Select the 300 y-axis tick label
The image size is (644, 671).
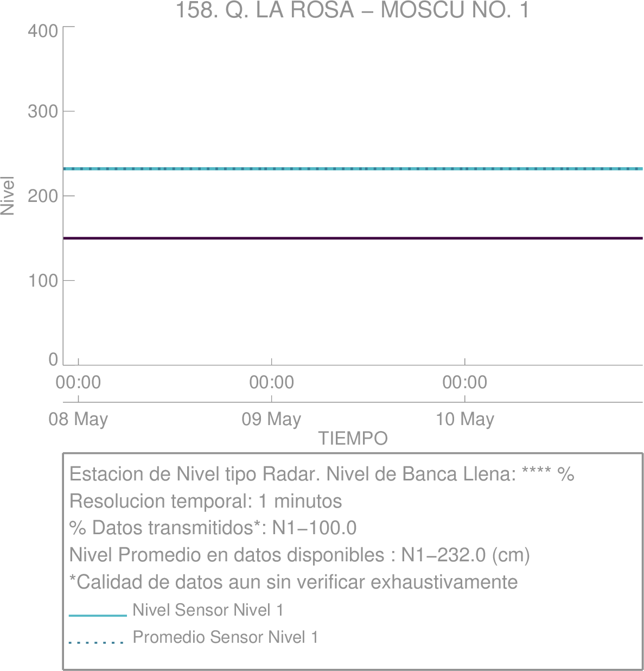pos(43,111)
